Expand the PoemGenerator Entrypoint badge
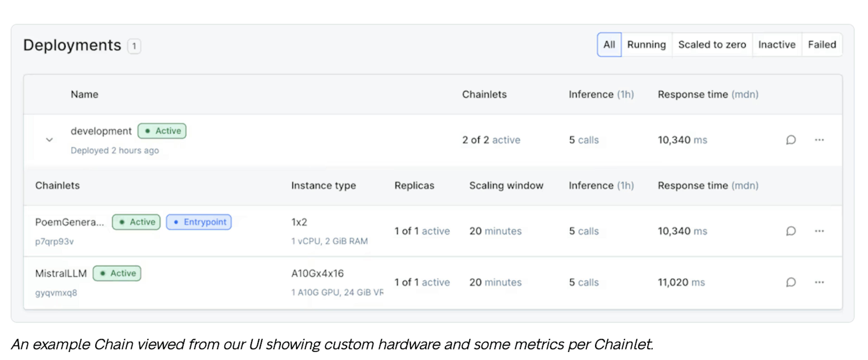868x360 pixels. (x=198, y=222)
